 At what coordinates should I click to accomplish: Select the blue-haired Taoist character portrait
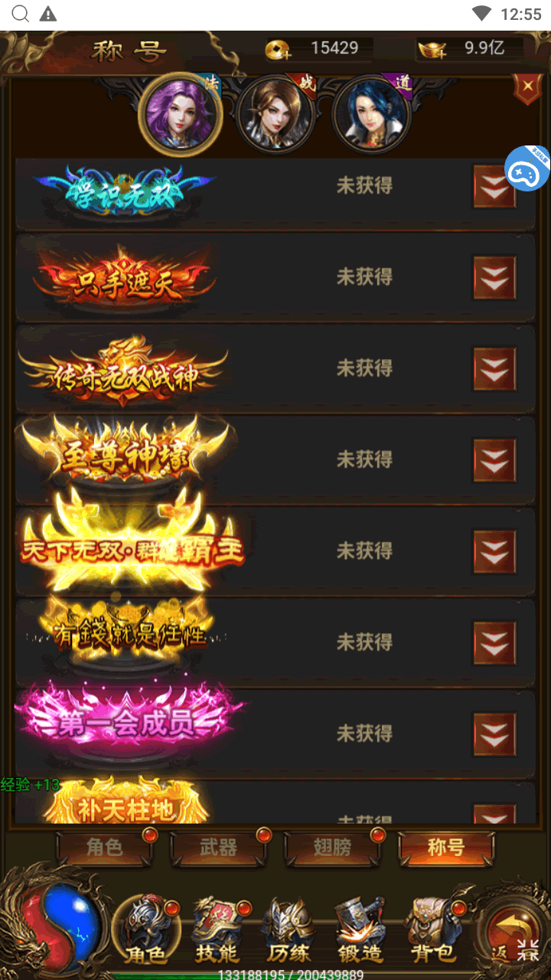click(x=371, y=113)
